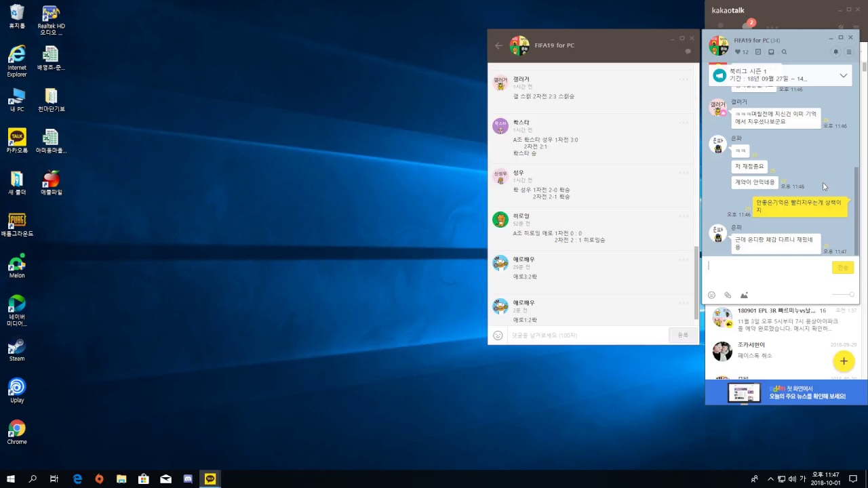Open the options dots for 갤러거's post

pos(684,79)
